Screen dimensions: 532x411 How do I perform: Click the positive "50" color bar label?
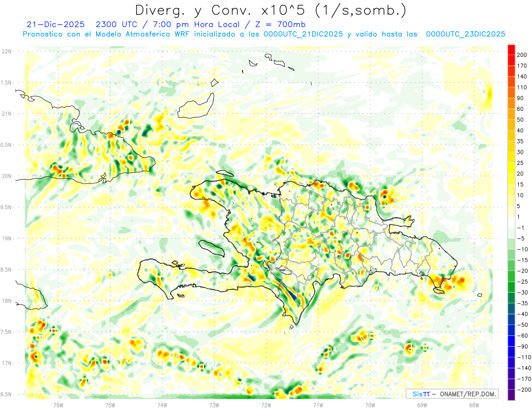click(x=520, y=120)
